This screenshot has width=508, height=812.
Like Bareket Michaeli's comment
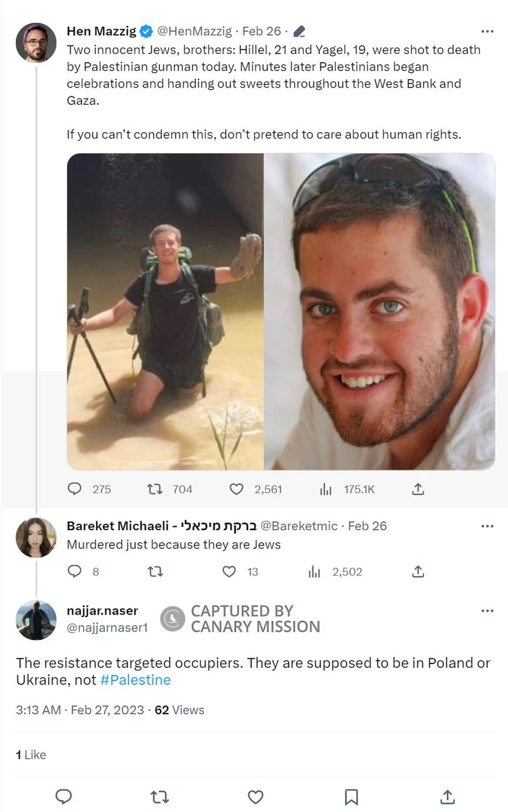coord(230,571)
